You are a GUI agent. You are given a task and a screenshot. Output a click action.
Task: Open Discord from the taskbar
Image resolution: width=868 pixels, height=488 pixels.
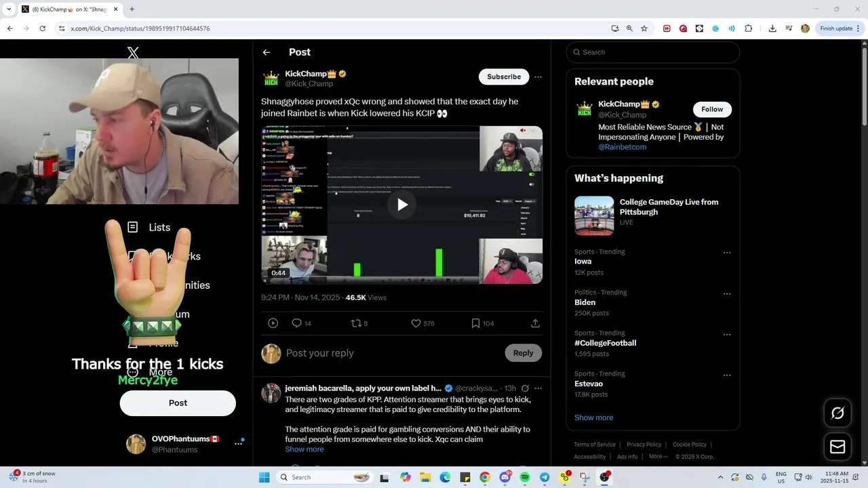click(505, 477)
